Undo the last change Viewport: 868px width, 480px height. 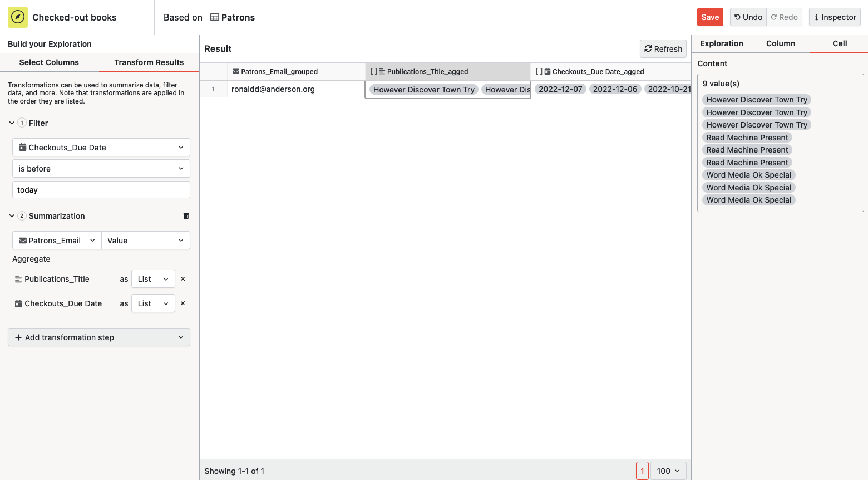pyautogui.click(x=748, y=17)
